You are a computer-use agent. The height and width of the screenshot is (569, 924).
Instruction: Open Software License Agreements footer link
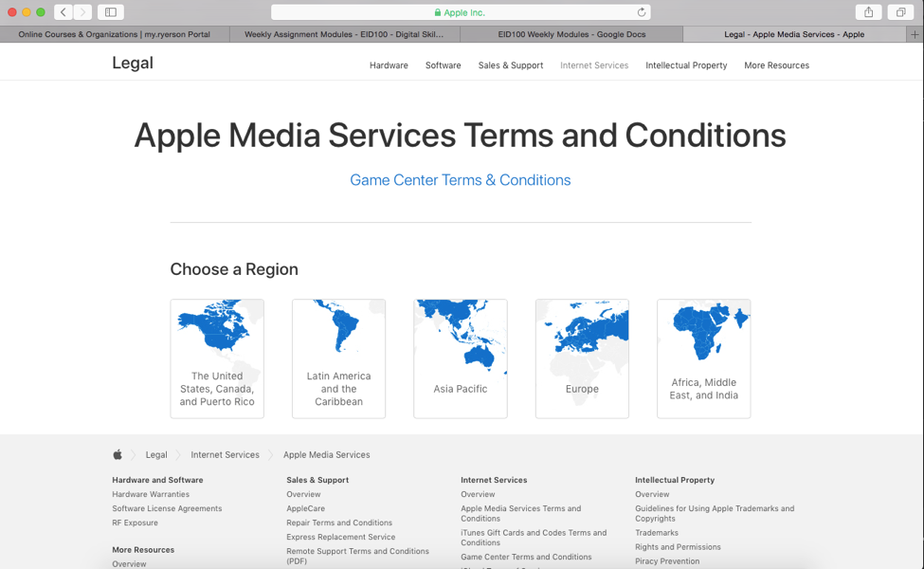(x=167, y=508)
